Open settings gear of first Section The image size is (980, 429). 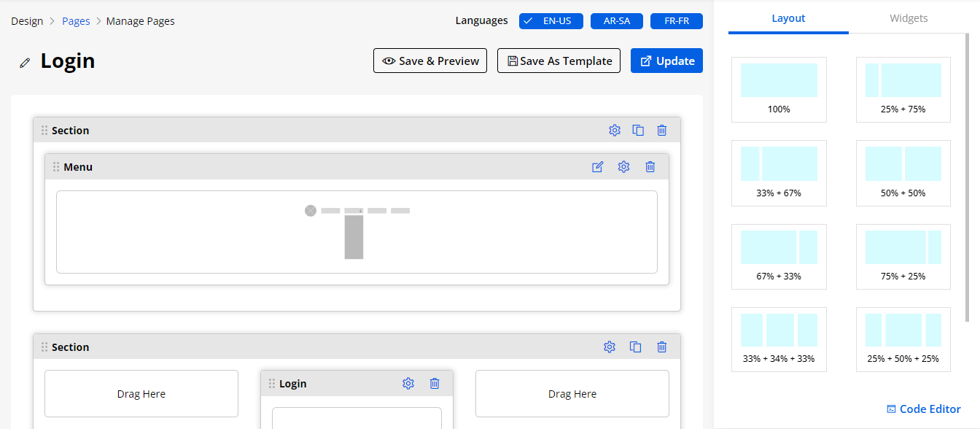[x=615, y=131]
